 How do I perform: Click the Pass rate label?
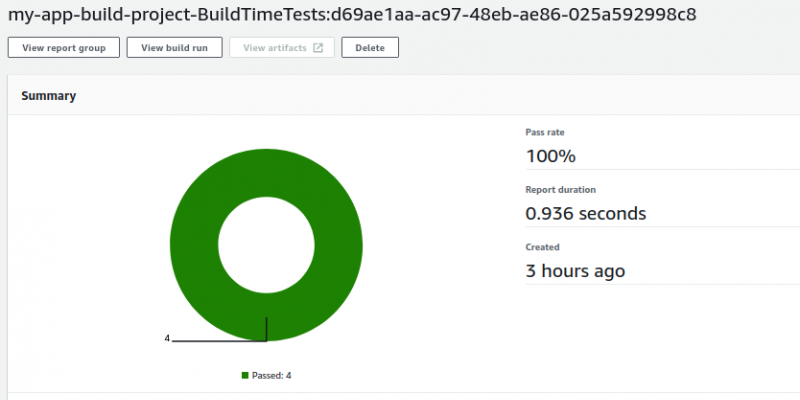(547, 132)
